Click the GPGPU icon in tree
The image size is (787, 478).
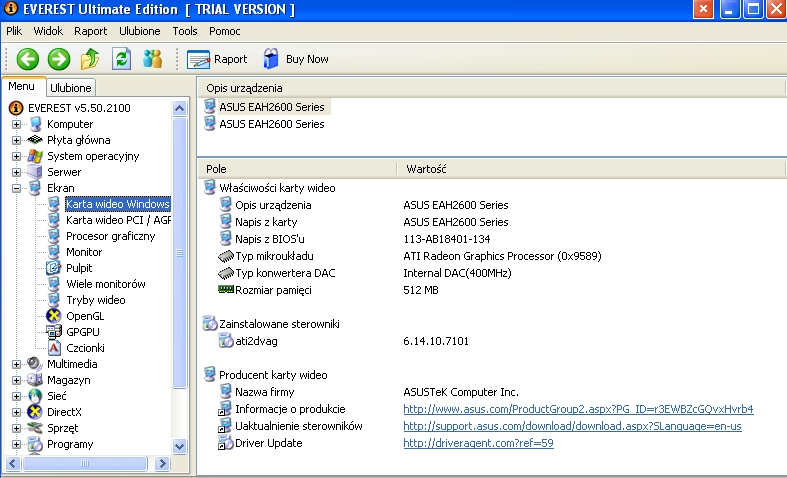(54, 332)
